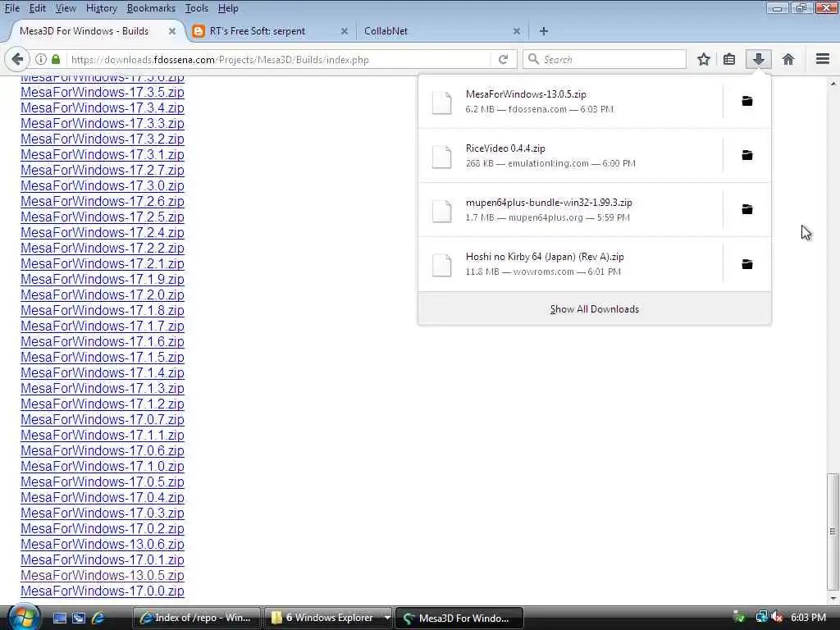840x630 pixels.
Task: Open the File menu
Action: pos(11,8)
